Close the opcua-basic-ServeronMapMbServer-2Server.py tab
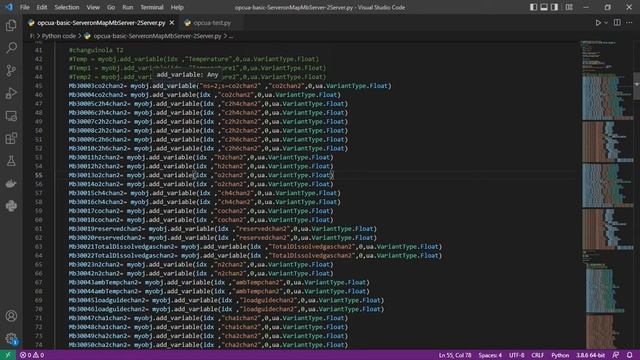The image size is (640, 360). (172, 23)
